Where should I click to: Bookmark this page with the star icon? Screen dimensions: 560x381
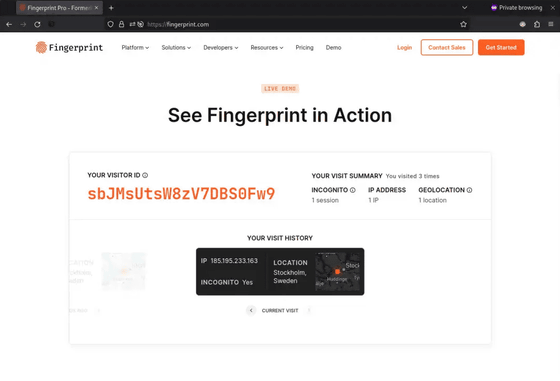[x=463, y=24]
